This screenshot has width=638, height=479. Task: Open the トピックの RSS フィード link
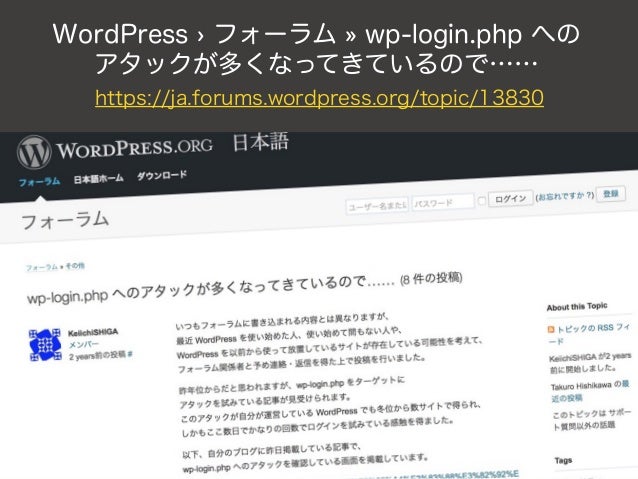tap(590, 333)
